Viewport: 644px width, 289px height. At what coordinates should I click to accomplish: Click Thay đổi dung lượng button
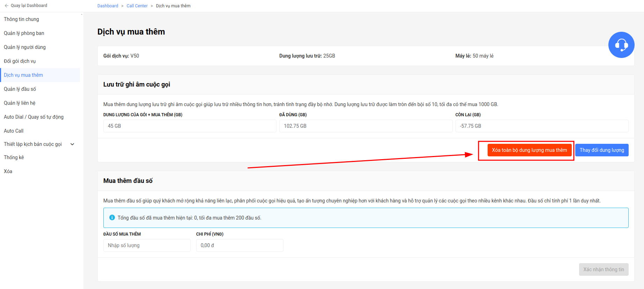[x=602, y=150]
